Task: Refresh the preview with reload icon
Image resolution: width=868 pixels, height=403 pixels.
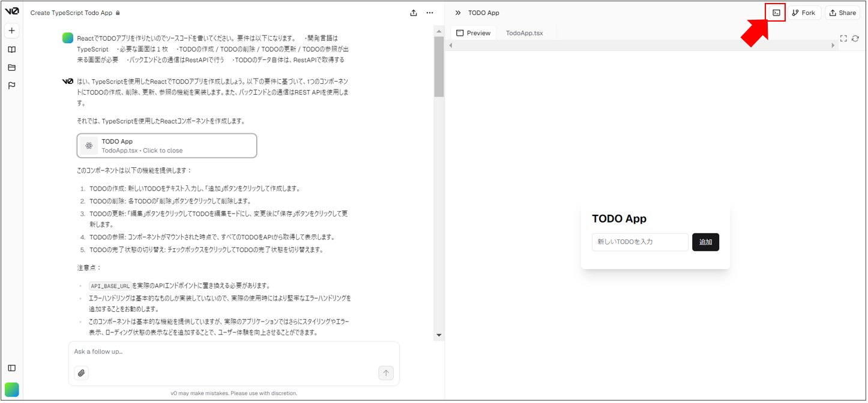Action: point(855,38)
